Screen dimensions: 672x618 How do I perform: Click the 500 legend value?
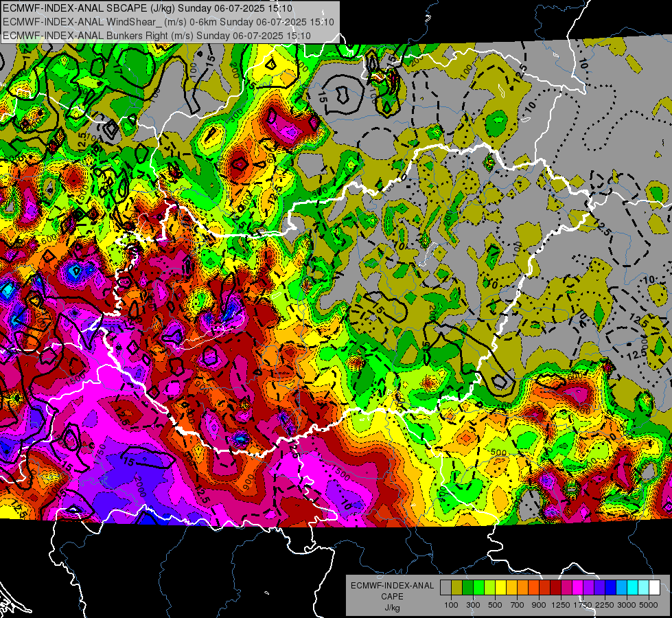pos(495,605)
